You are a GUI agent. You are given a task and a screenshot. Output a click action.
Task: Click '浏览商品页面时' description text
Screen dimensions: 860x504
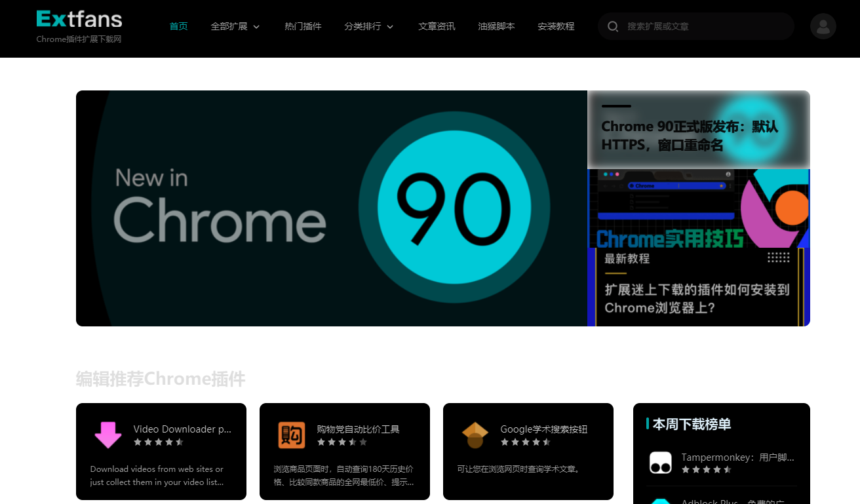343,476
